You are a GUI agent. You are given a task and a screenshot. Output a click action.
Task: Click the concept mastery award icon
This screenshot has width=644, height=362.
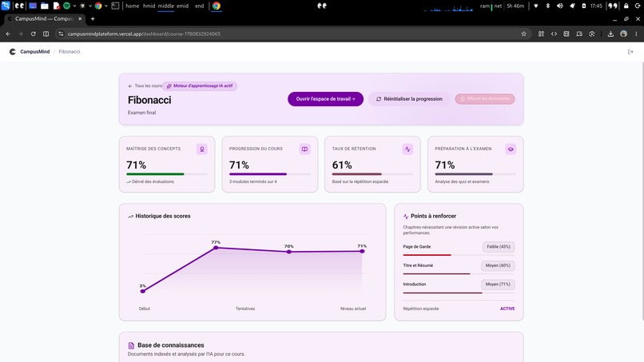point(201,149)
